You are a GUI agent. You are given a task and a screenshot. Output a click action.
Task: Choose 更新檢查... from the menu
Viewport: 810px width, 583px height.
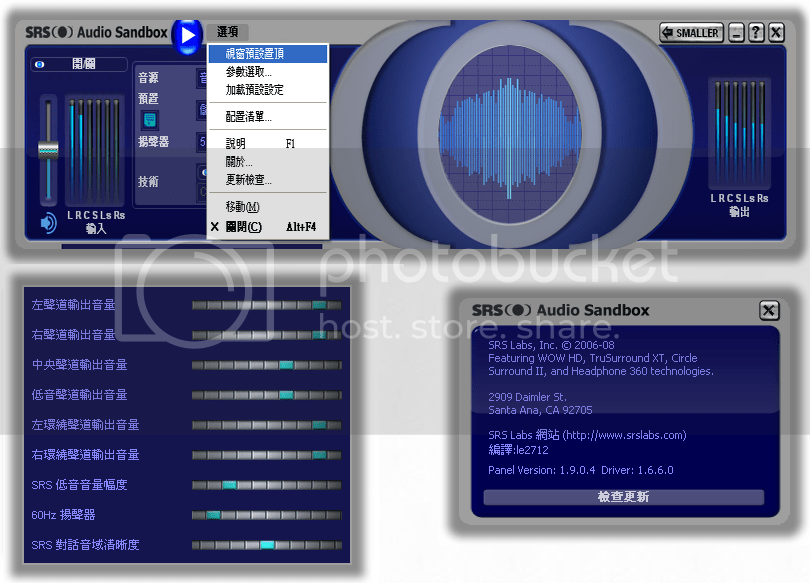[x=268, y=180]
